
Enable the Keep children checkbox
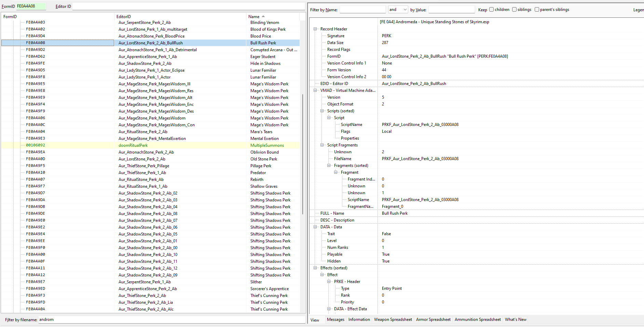coord(491,10)
